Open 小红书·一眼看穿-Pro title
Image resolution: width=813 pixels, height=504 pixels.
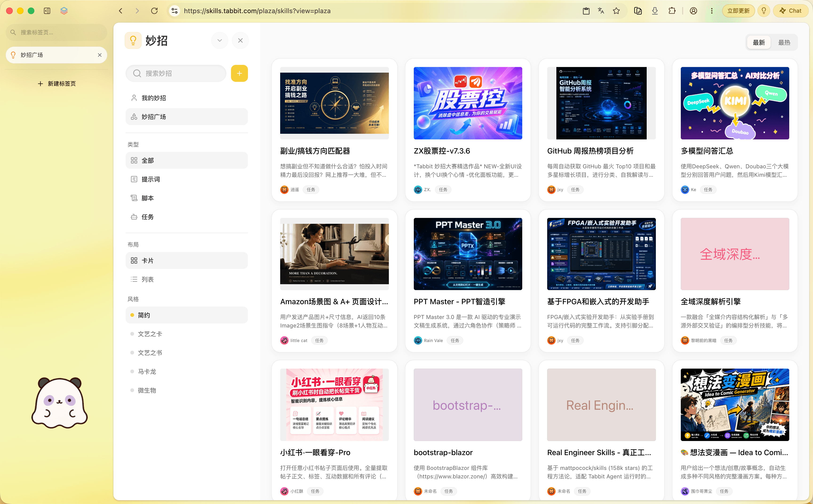coord(315,452)
